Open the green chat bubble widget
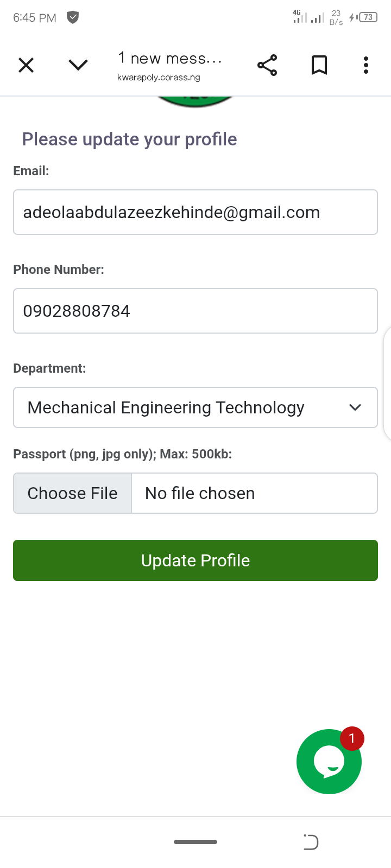 [328, 762]
